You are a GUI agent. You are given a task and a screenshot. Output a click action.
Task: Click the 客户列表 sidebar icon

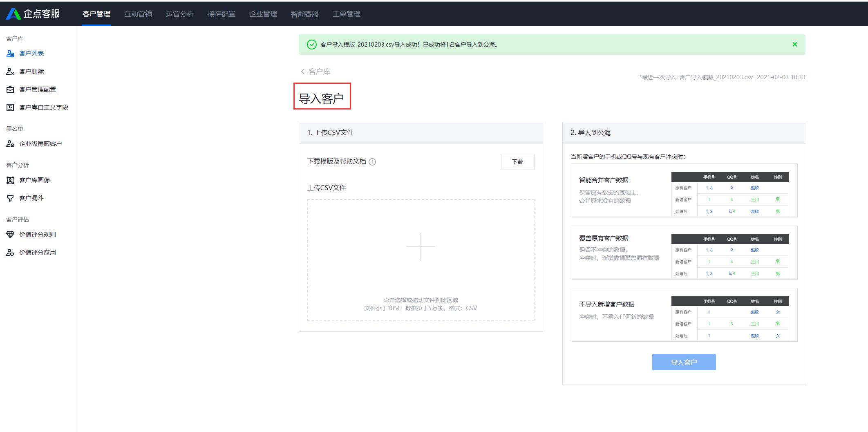10,54
